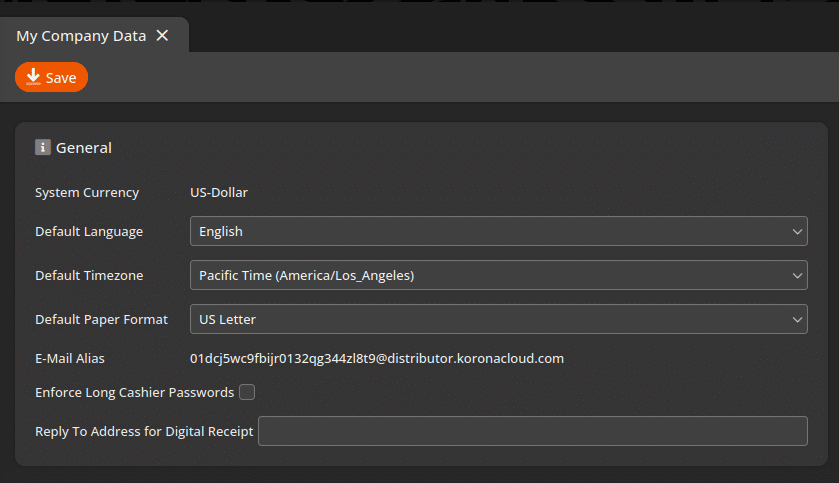
Task: Enable Enforce Long Cashier Passwords checkbox
Action: coord(247,392)
